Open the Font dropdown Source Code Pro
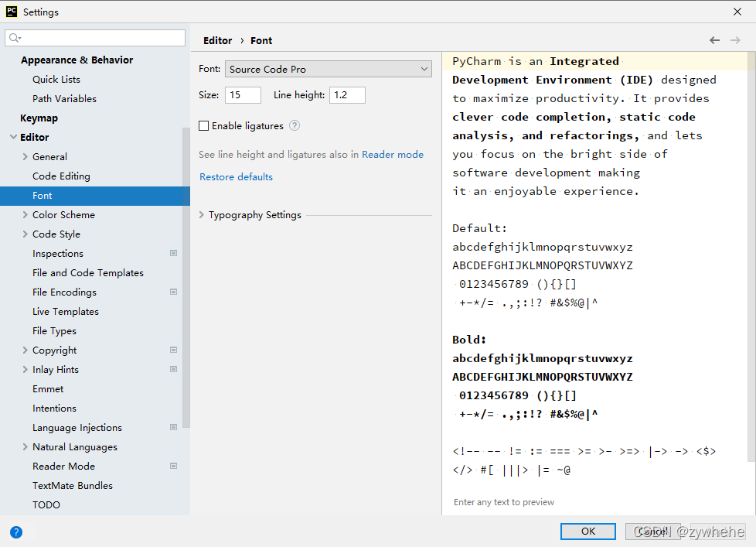Viewport: 756px width, 547px height. point(329,69)
